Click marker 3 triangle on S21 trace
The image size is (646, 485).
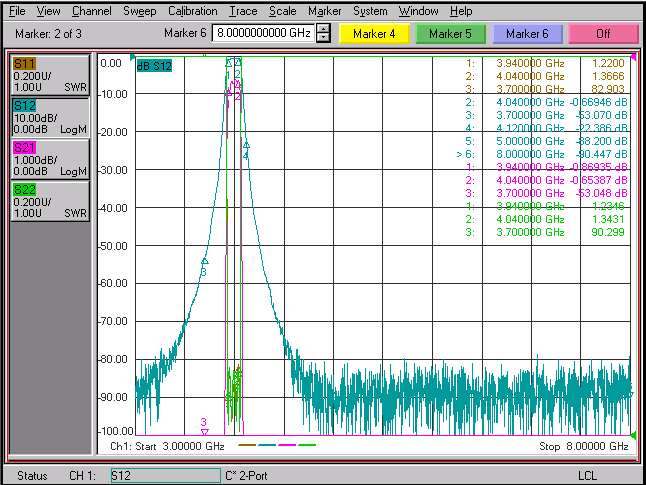point(205,431)
